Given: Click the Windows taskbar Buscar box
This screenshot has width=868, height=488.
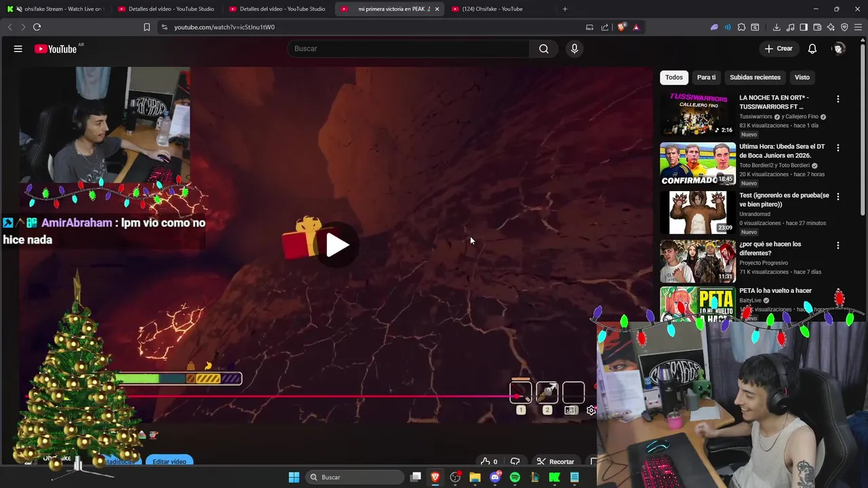Looking at the screenshot, I should point(353,477).
